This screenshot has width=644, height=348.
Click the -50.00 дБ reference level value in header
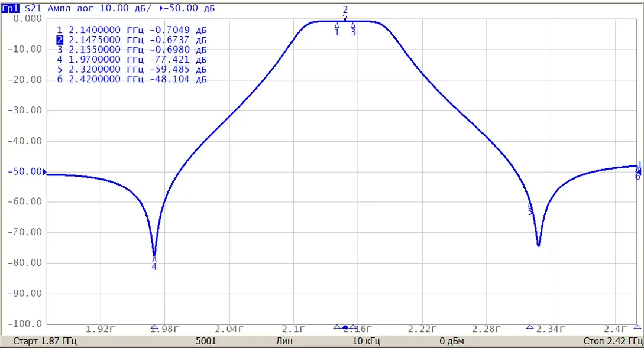(190, 8)
